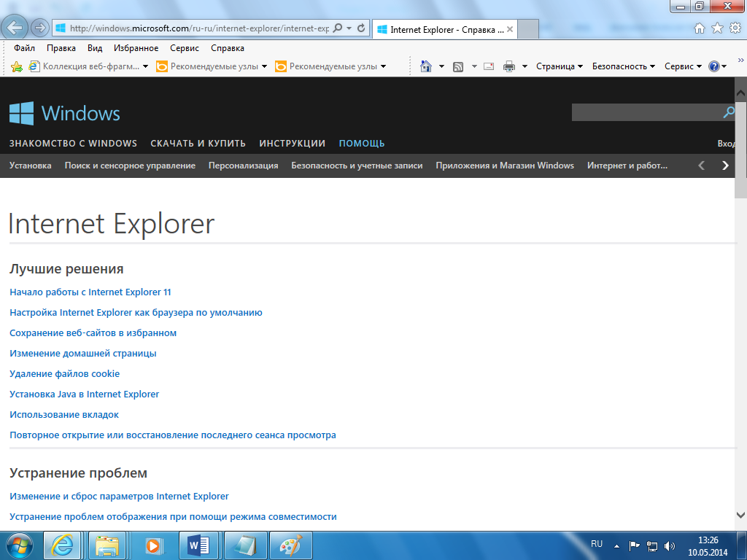Viewport: 747px width, 560px height.
Task: Open Изменение и сброс параметров link
Action: [119, 496]
